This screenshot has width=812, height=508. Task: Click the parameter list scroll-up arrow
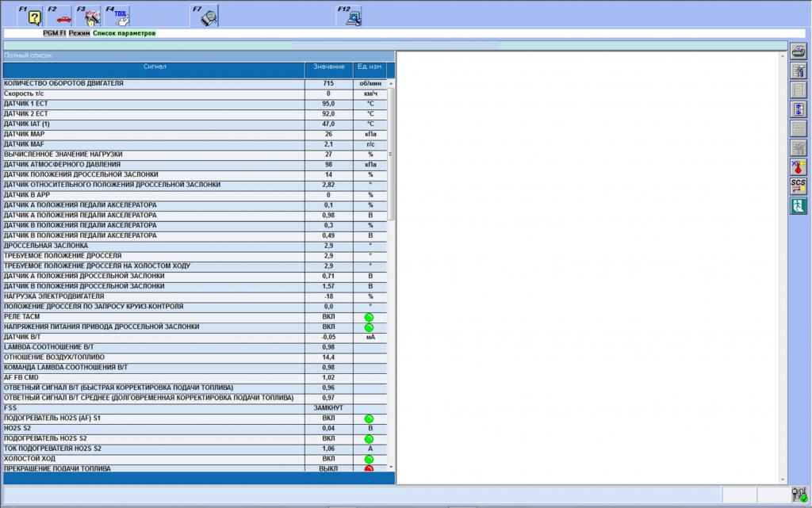391,83
